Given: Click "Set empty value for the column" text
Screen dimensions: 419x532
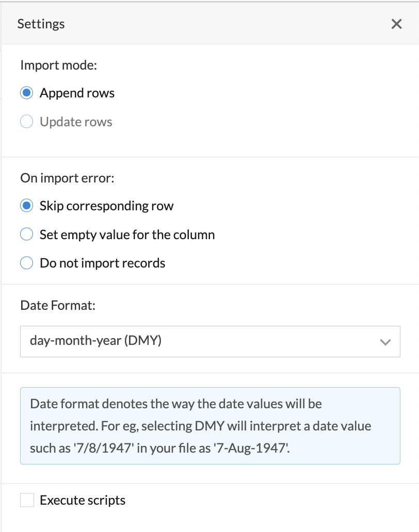Looking at the screenshot, I should coord(127,235).
